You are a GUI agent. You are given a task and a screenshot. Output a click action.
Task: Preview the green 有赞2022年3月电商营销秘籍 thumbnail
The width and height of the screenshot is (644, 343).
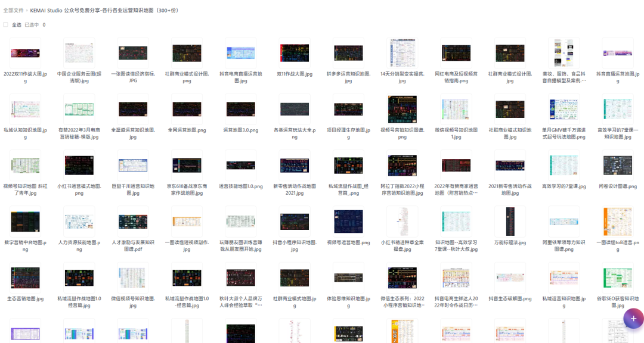(79, 109)
